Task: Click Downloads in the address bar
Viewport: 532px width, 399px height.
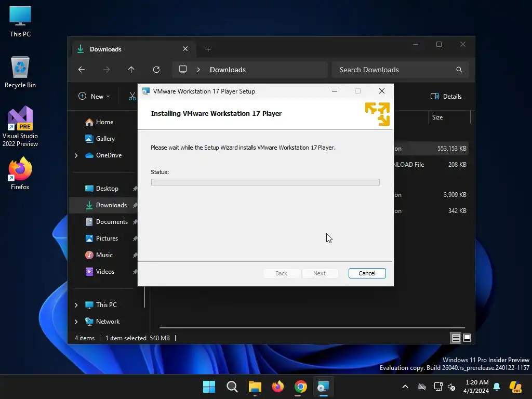Action: (228, 70)
